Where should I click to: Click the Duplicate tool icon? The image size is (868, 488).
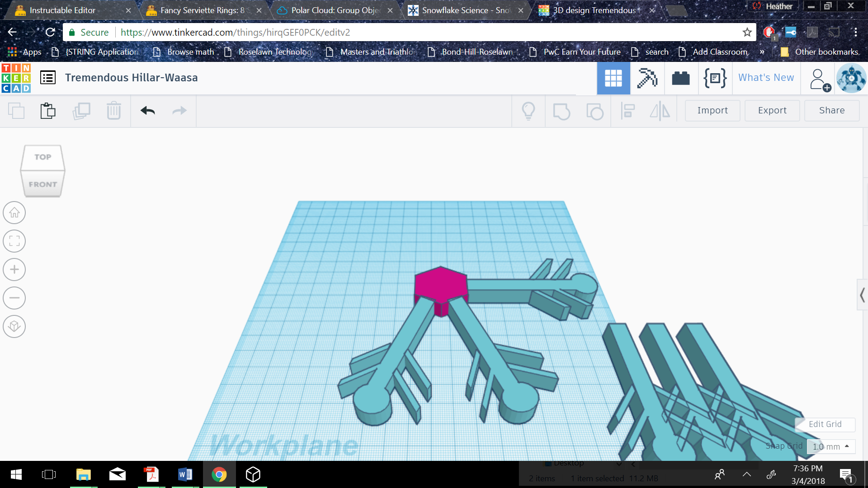point(81,111)
